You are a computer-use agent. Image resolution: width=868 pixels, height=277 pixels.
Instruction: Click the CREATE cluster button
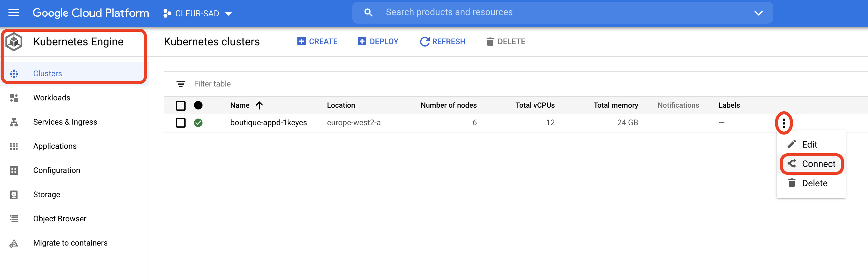click(x=317, y=41)
